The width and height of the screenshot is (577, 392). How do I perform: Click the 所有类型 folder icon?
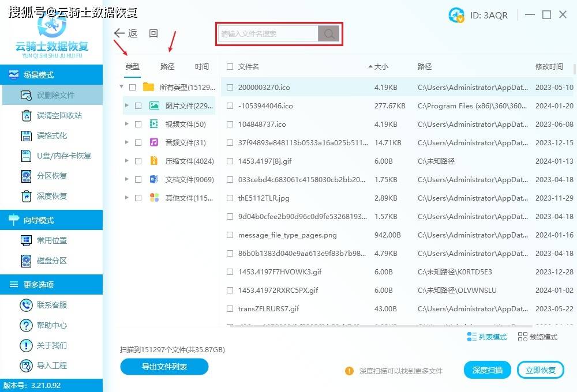[149, 87]
